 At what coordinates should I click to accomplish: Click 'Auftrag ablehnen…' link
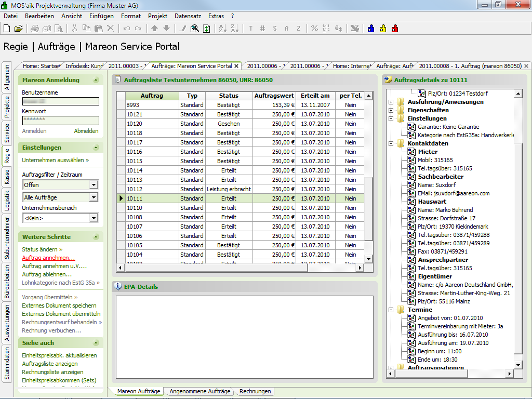click(x=47, y=274)
